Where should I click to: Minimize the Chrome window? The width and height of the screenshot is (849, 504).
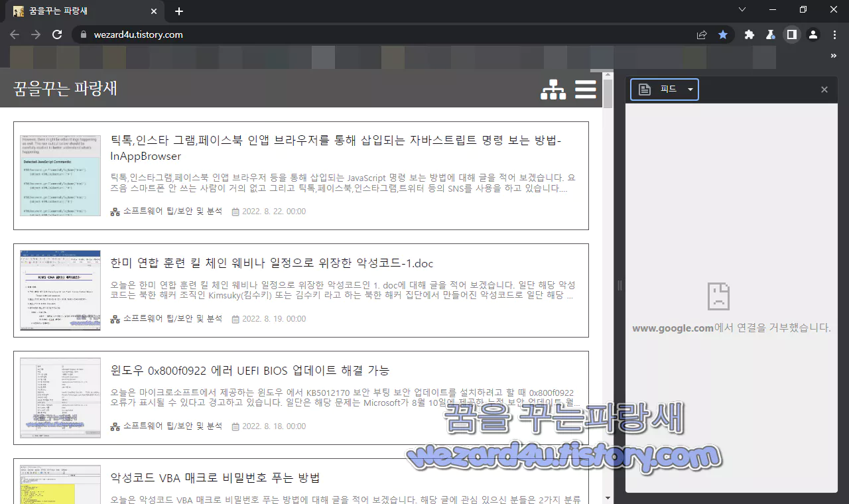click(773, 9)
